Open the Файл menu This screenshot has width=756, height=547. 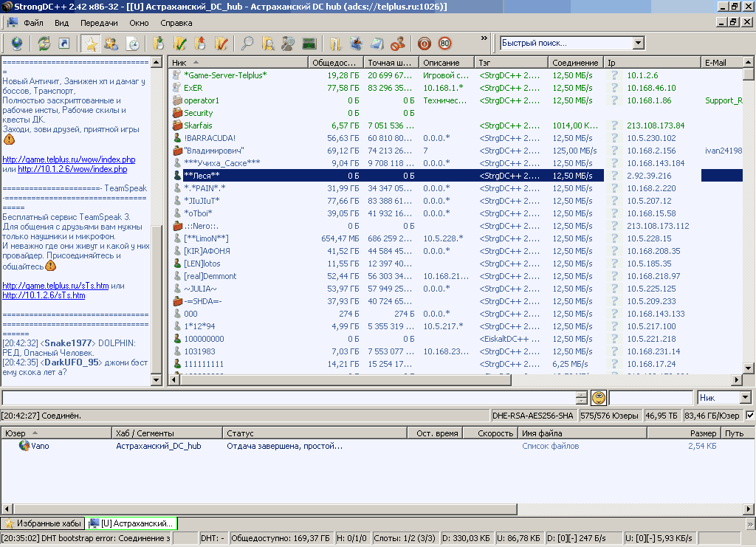pyautogui.click(x=33, y=23)
